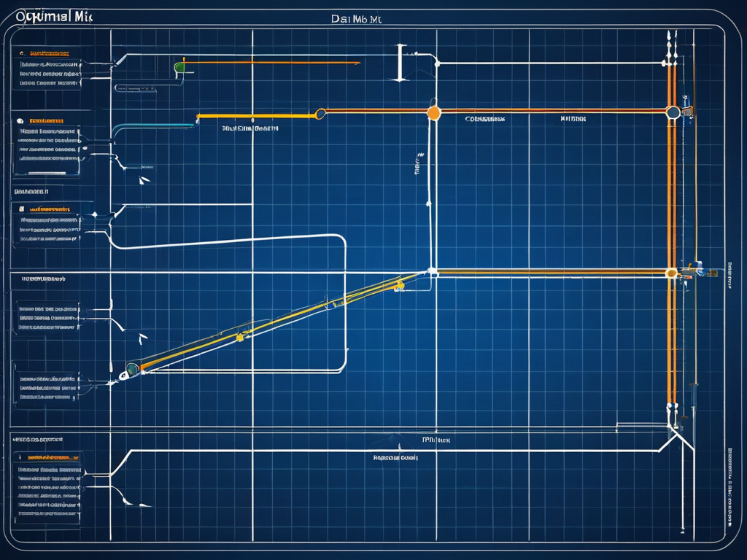Image resolution: width=747 pixels, height=560 pixels.
Task: Click the white junction node where the diagonal line meets the vertical line
Action: coord(432,272)
